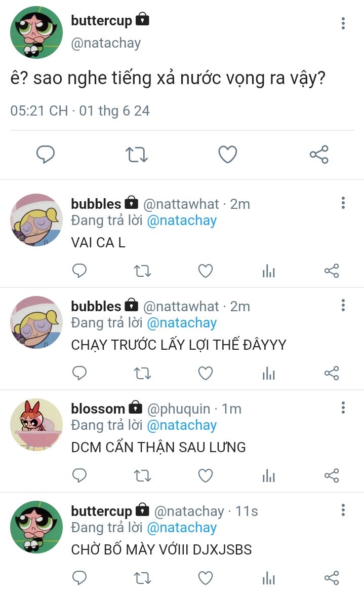
Task: Open more options on blossom's reply
Action: [343, 408]
